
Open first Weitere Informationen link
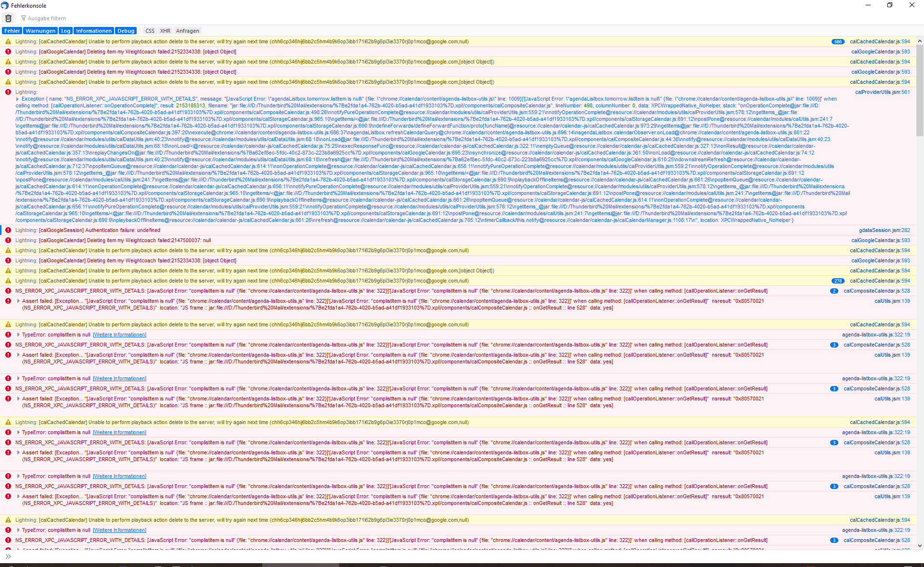tap(119, 335)
